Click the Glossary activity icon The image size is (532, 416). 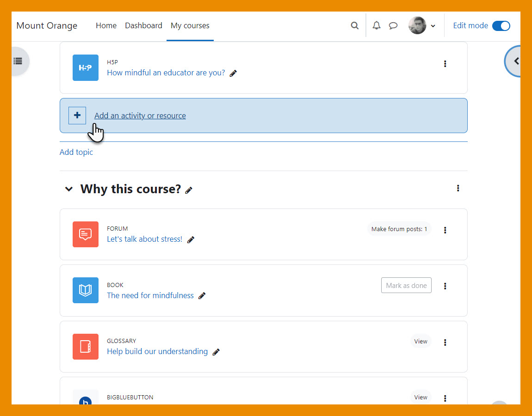point(86,347)
